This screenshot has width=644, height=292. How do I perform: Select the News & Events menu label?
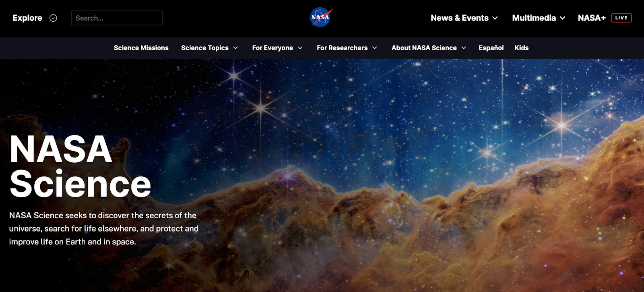(x=459, y=18)
